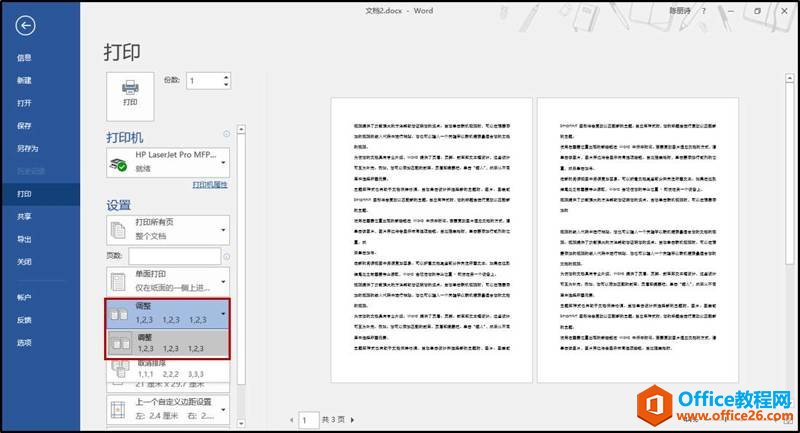Choose the 取消排序 uncollated option
The height and width of the screenshot is (433, 800).
pos(168,369)
